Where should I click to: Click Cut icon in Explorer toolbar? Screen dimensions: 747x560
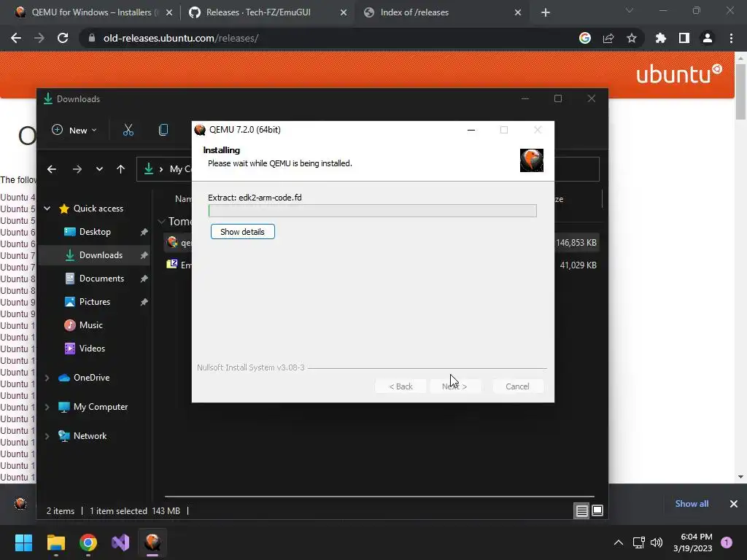[x=128, y=130]
